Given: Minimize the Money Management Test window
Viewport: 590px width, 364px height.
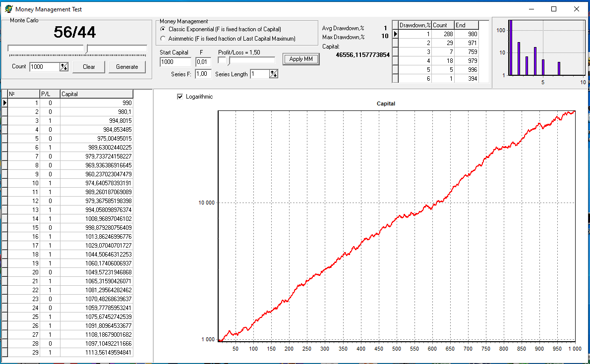Looking at the screenshot, I should (531, 9).
